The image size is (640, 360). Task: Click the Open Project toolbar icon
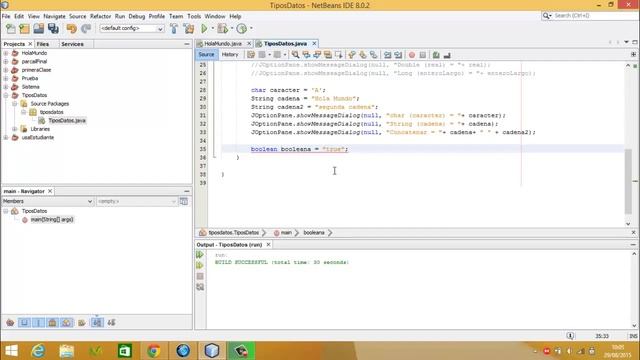tap(39, 29)
